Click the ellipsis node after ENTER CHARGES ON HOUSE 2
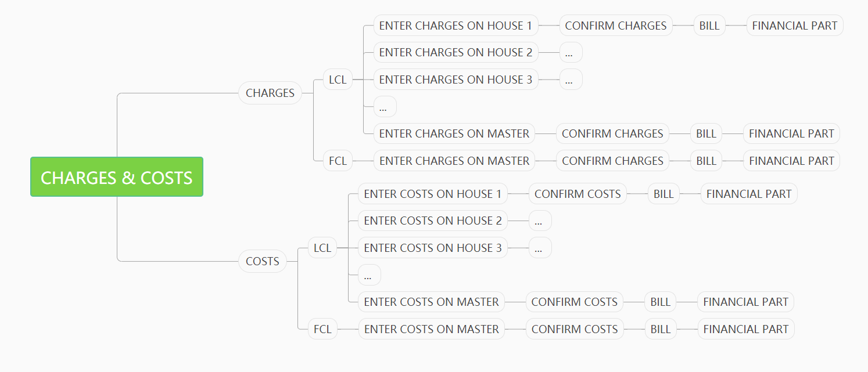Screen dimensions: 868x372 [571, 52]
